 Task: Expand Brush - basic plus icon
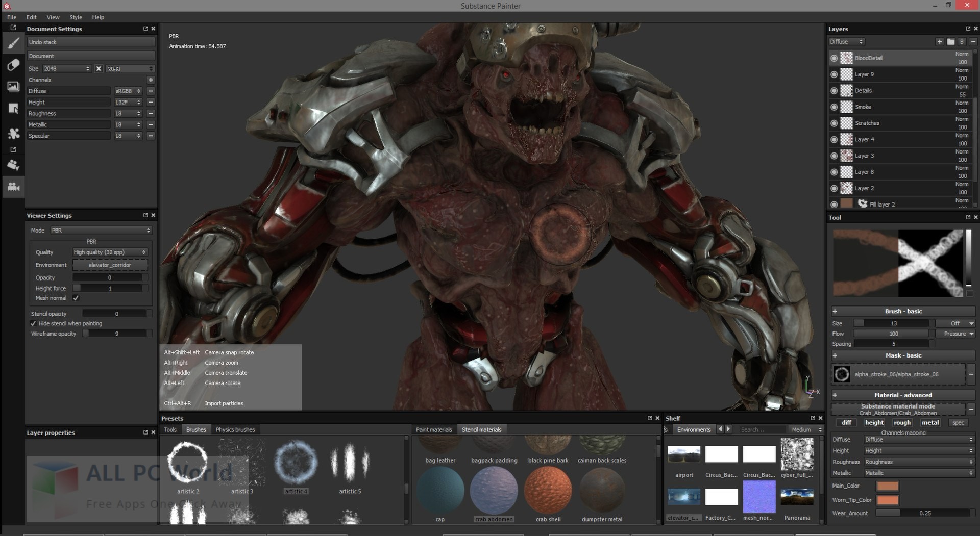coord(835,312)
